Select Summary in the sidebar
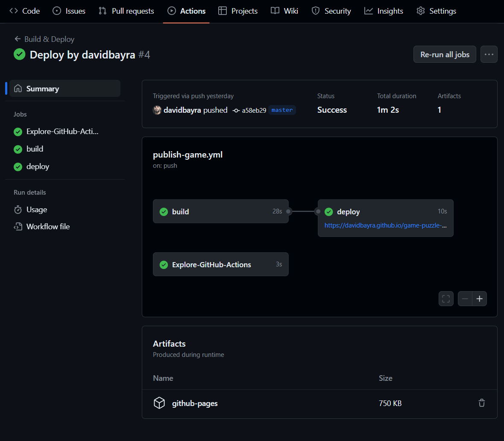The height and width of the screenshot is (441, 504). coord(65,88)
